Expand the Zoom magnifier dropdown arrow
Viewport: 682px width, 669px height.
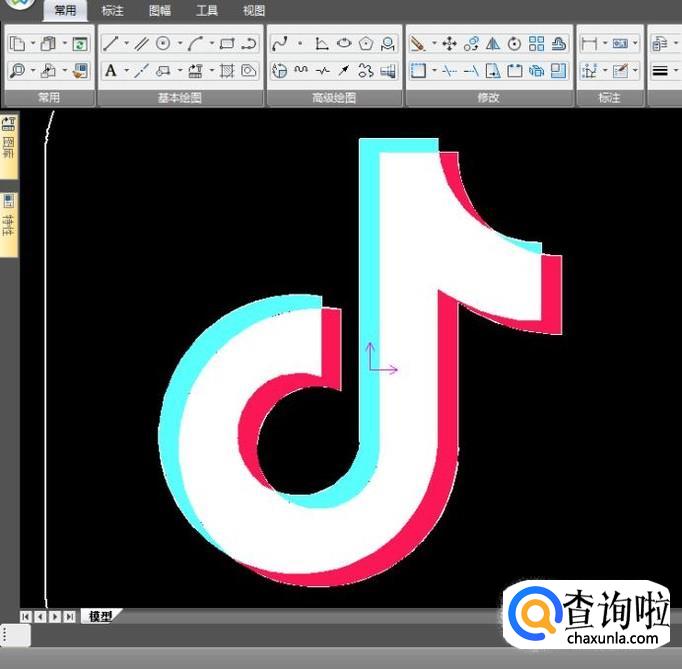coord(32,71)
